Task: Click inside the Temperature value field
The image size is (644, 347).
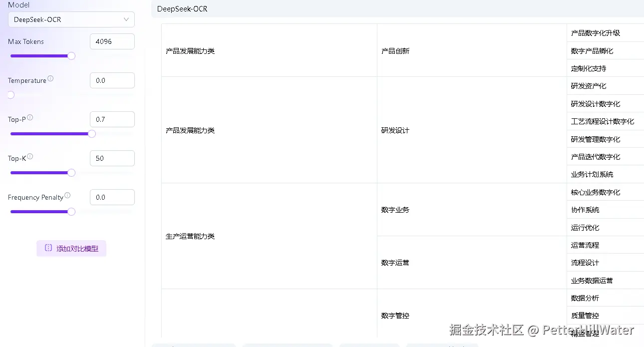Action: tap(112, 80)
